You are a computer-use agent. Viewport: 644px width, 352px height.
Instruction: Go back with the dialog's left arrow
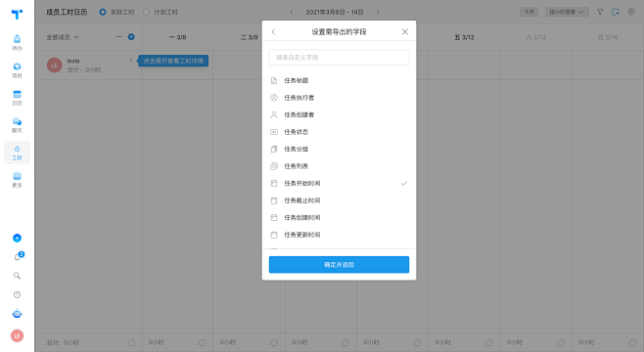coord(273,31)
